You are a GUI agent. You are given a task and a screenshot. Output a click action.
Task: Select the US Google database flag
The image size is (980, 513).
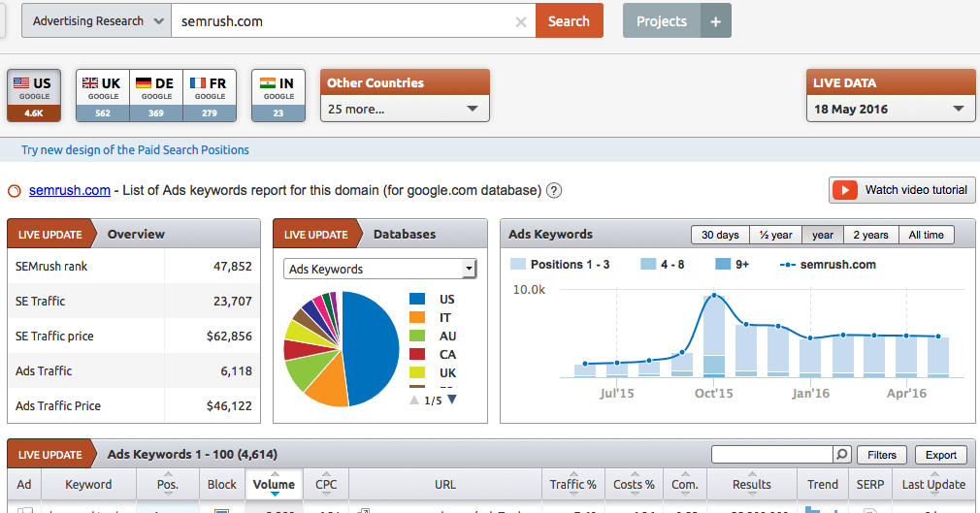pyautogui.click(x=34, y=95)
